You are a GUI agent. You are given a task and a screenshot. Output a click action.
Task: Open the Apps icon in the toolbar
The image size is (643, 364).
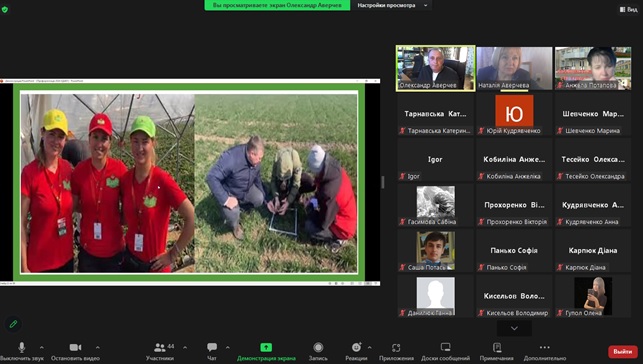pyautogui.click(x=396, y=348)
